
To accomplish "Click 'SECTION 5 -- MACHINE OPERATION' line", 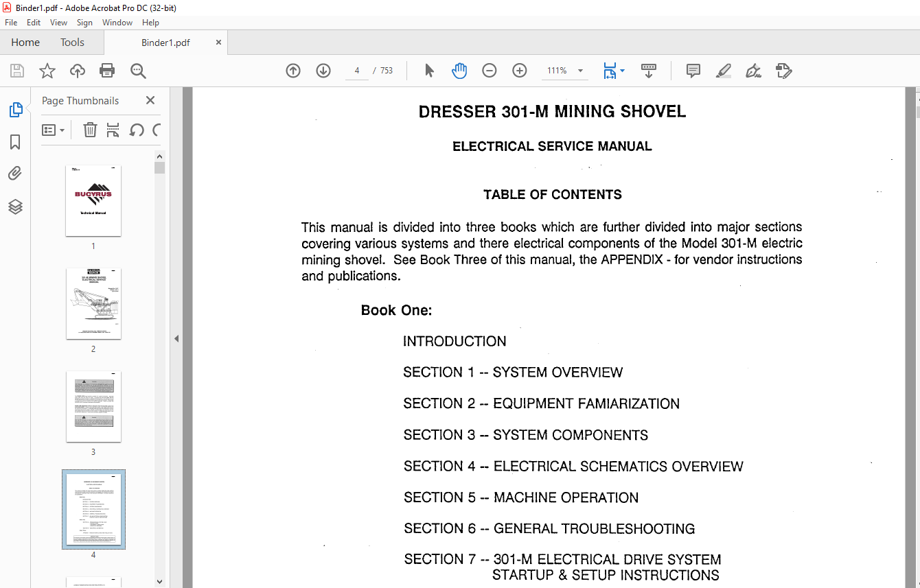I will click(x=521, y=497).
